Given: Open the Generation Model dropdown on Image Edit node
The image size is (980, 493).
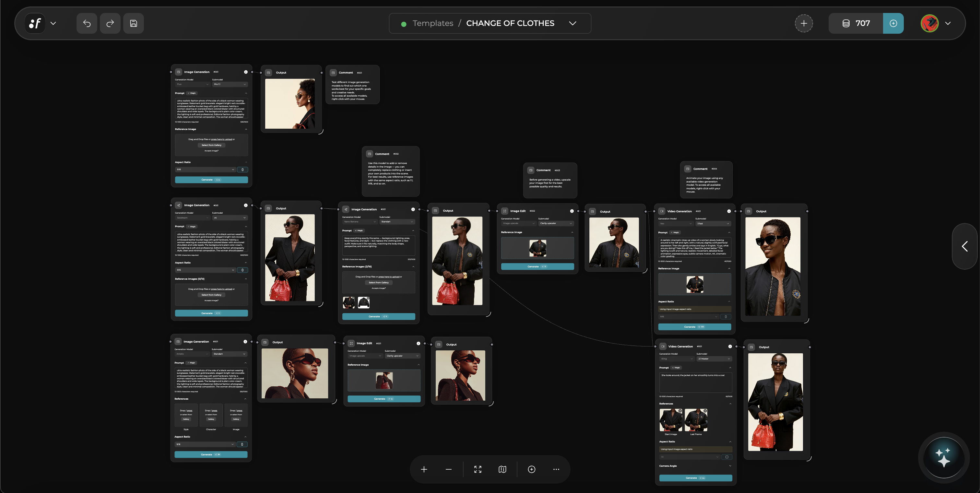Looking at the screenshot, I should tap(518, 223).
